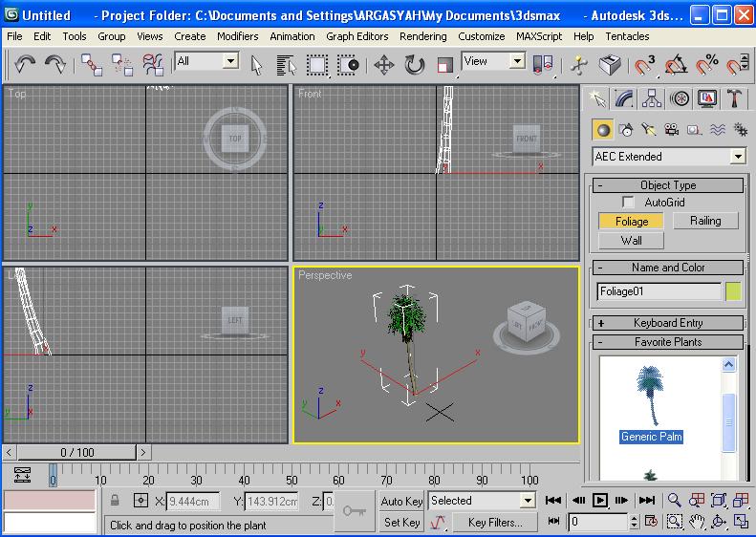The image size is (756, 537).
Task: Open the foliage object color swatch
Action: click(733, 291)
